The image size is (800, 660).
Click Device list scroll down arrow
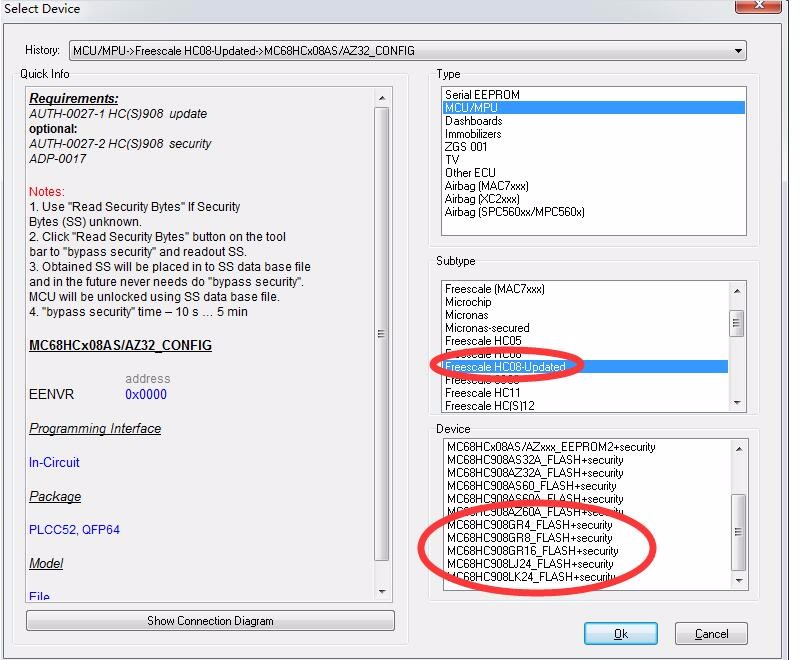click(739, 580)
